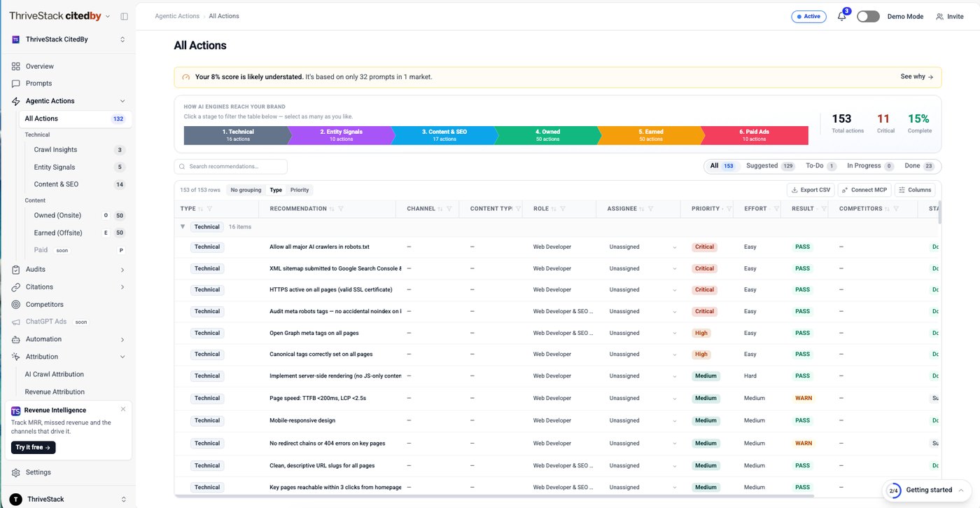980x508 pixels.
Task: Filter by stage 1. Technical
Action: [237, 135]
